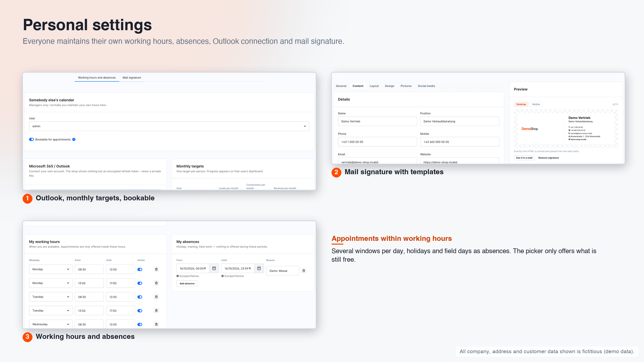Switch to Mail signature tab
The width and height of the screenshot is (644, 362).
click(132, 77)
